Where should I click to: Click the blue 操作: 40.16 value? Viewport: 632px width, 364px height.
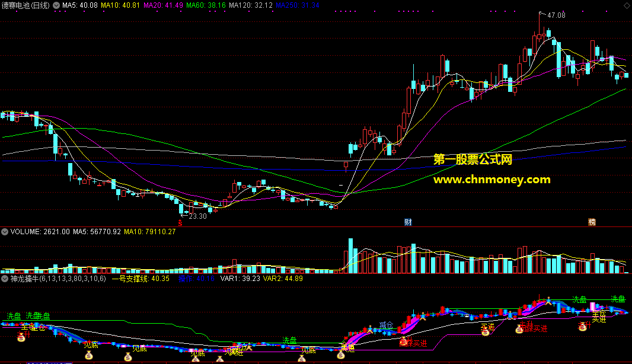196,279
